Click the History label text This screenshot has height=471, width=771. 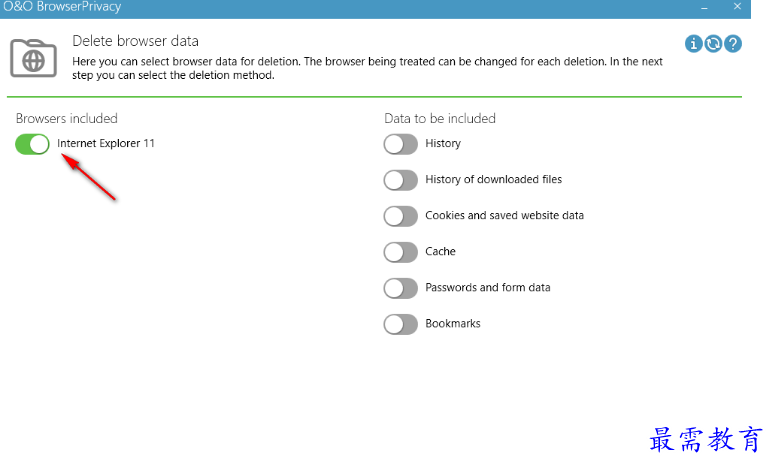tap(443, 144)
